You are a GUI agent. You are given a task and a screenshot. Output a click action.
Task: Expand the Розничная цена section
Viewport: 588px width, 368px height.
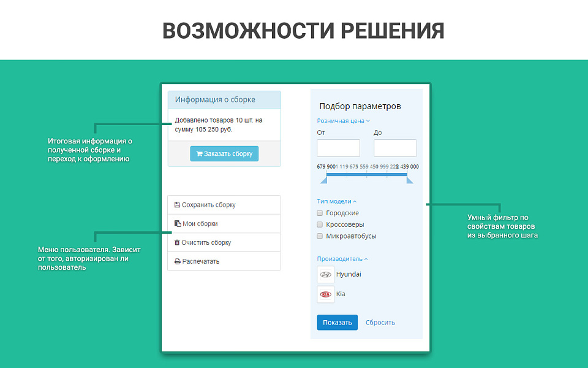tap(342, 121)
